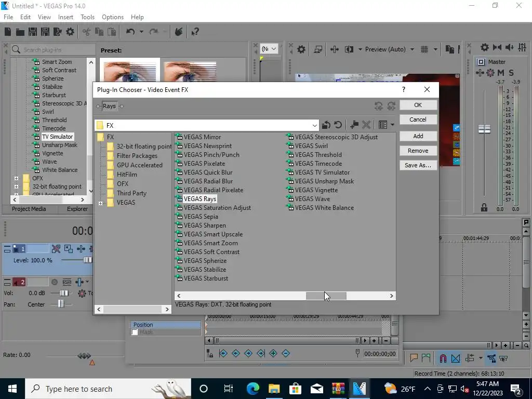Open the Insert menu

(x=65, y=17)
